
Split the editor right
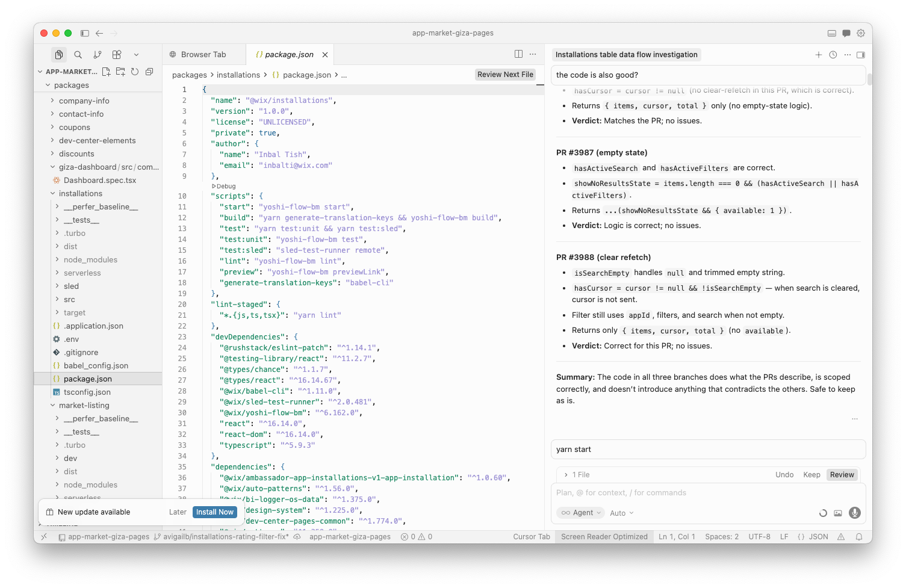tap(518, 54)
